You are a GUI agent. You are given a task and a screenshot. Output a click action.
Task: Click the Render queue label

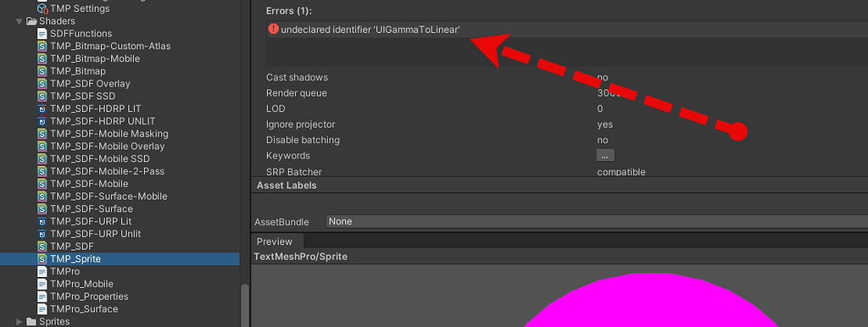point(297,93)
